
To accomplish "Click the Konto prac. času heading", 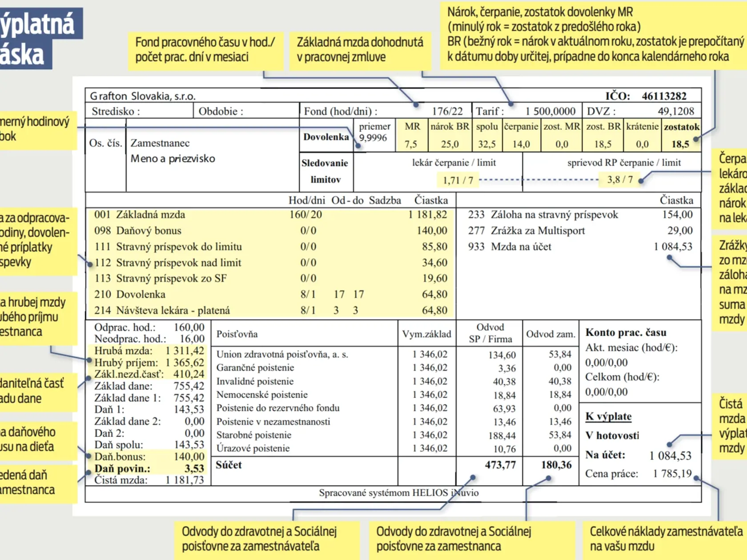I will 626,332.
